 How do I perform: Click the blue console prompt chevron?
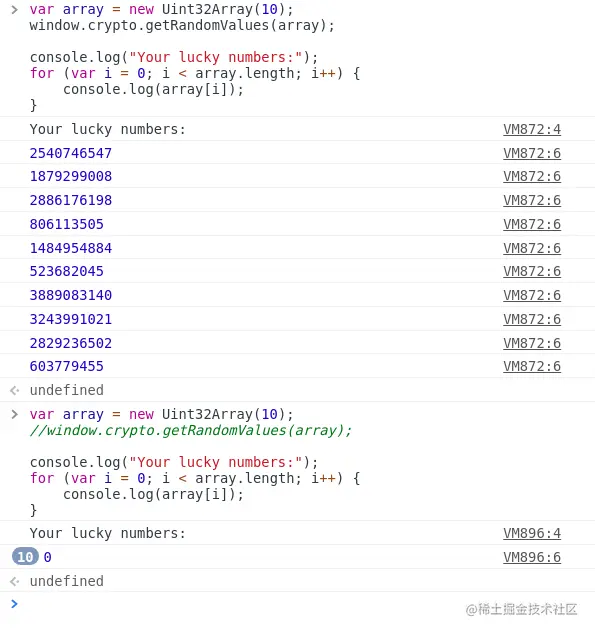15,604
